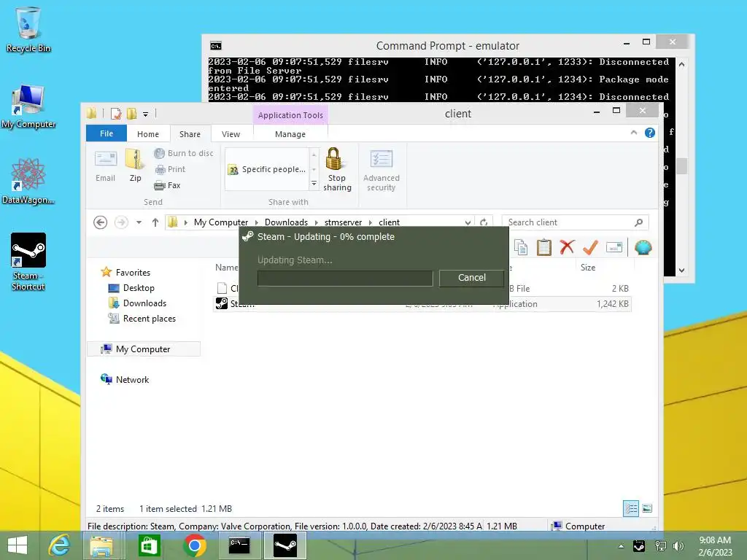Click the Stop sharing padlock icon
747x560 pixels.
pyautogui.click(x=337, y=169)
